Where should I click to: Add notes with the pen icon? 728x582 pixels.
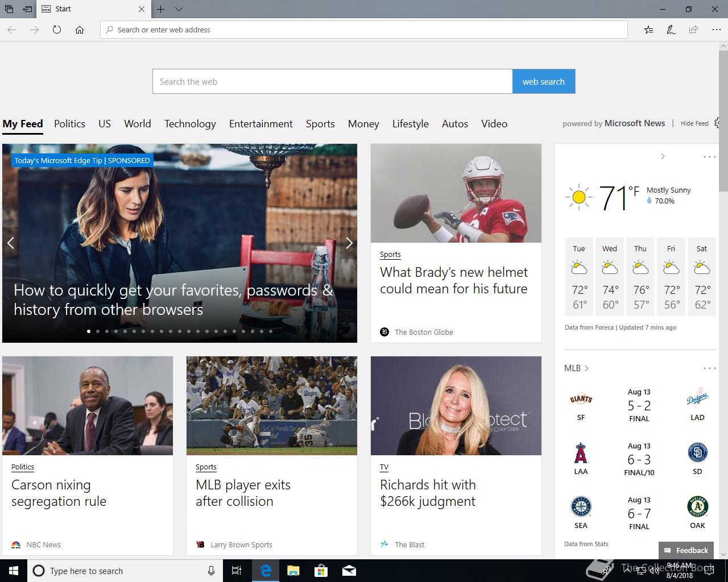click(x=671, y=30)
